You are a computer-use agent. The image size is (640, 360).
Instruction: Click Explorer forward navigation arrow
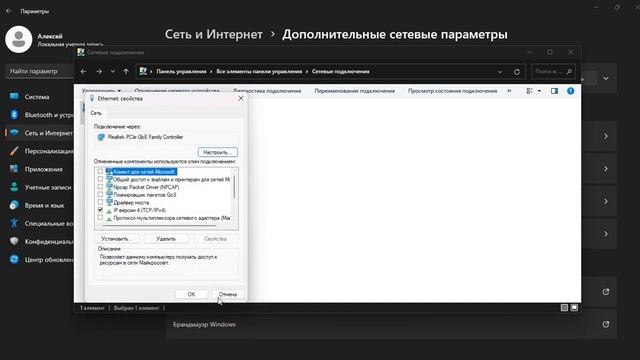coord(99,71)
